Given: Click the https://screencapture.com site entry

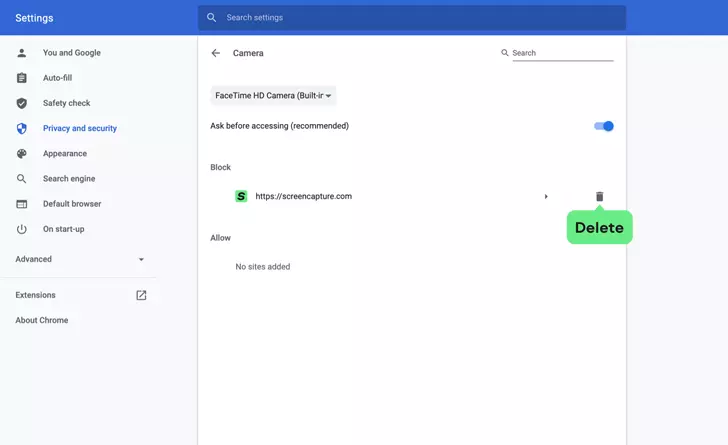Looking at the screenshot, I should [x=304, y=196].
